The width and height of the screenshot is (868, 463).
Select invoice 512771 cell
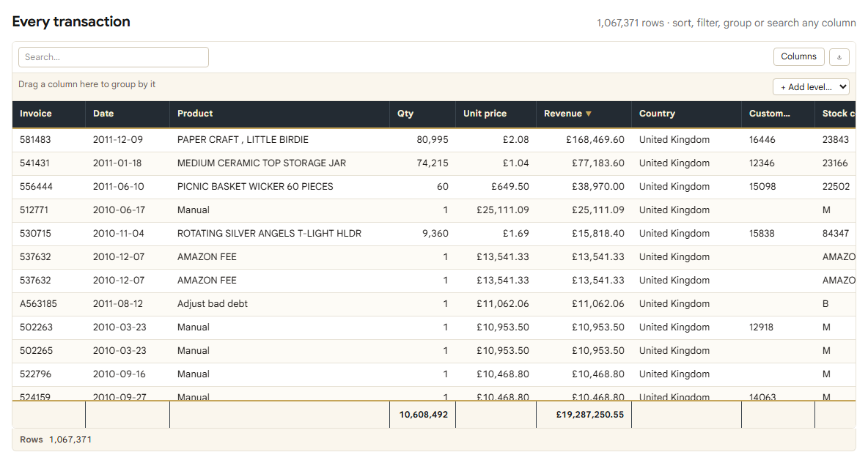(x=48, y=210)
